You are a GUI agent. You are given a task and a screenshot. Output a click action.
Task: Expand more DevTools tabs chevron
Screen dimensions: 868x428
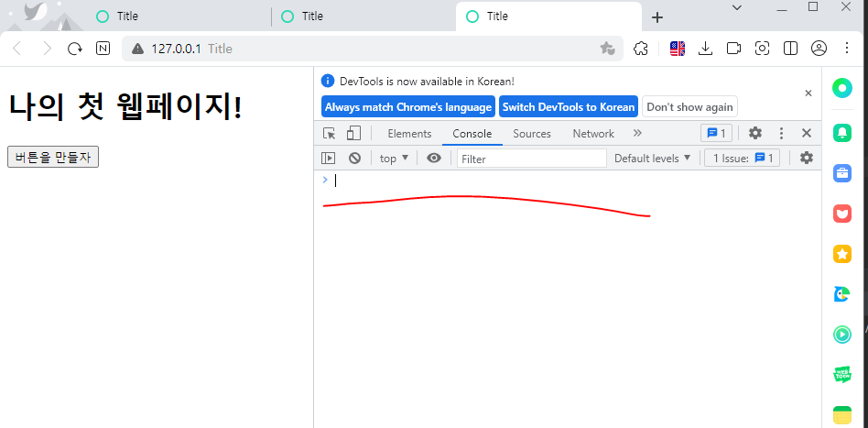click(x=637, y=133)
